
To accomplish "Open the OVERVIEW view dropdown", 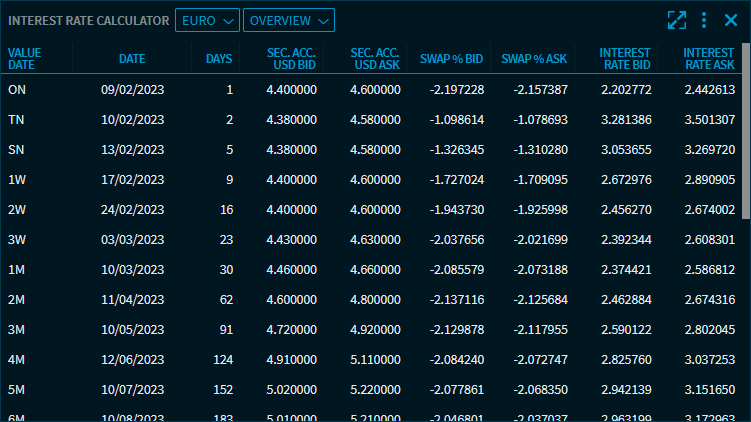I will pos(289,20).
